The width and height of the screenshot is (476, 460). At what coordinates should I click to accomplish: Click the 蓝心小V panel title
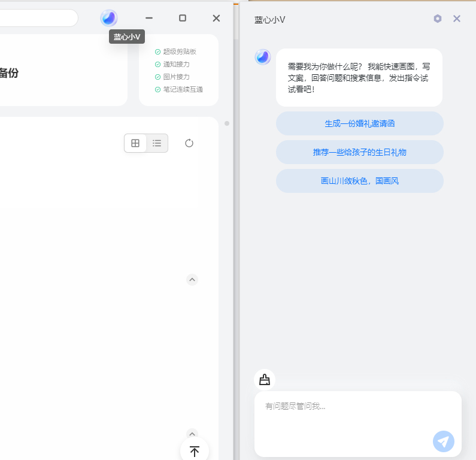[x=270, y=20]
